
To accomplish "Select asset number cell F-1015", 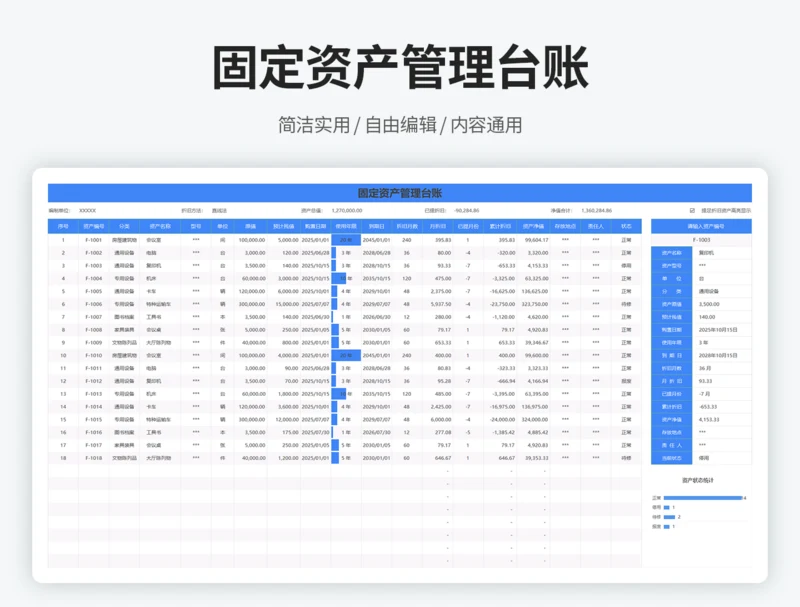I will [x=93, y=419].
